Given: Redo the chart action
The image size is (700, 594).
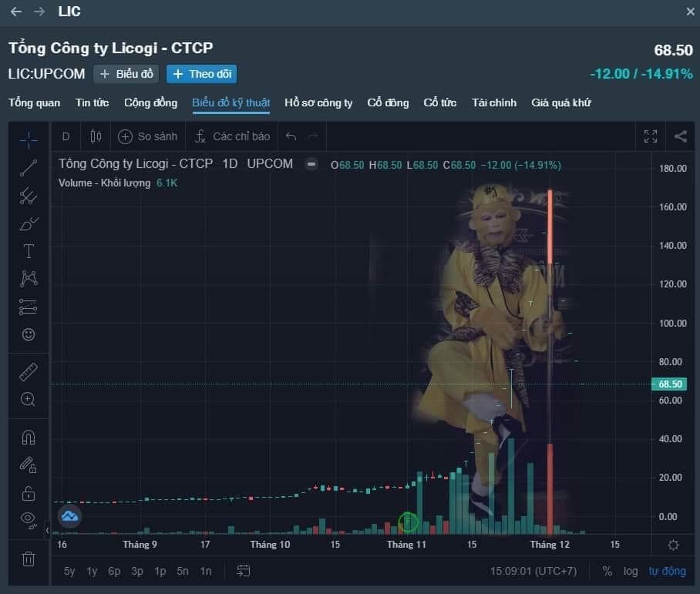Looking at the screenshot, I should [312, 136].
